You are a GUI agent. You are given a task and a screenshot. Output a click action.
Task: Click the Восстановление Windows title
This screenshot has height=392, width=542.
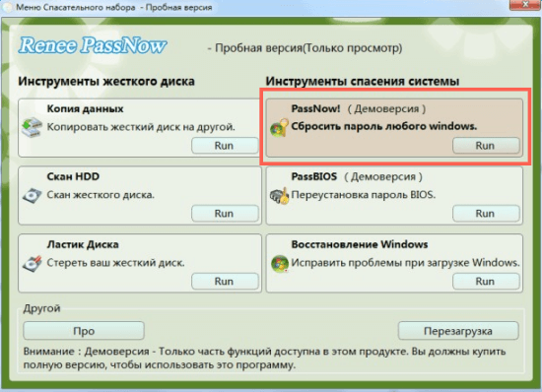click(x=360, y=244)
